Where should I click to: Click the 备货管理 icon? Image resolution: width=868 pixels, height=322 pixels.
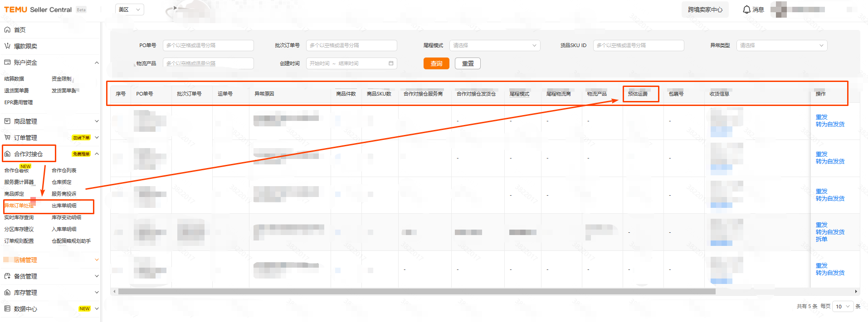coord(7,276)
